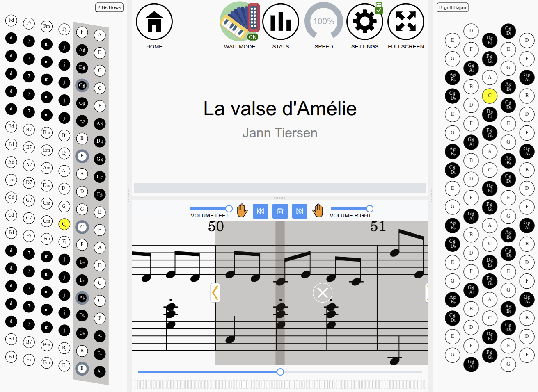Open the B-griff Bajan layout selector
The width and height of the screenshot is (538, 392).
tap(453, 7)
